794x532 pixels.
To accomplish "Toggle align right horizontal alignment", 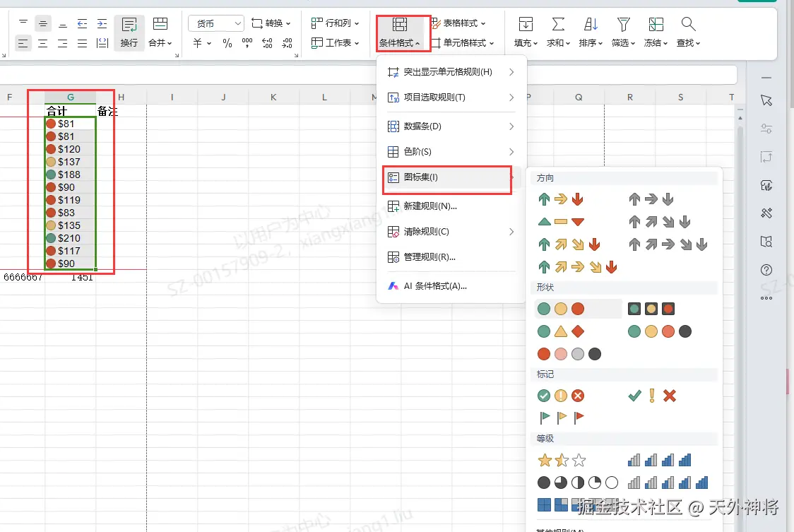I will click(x=63, y=43).
